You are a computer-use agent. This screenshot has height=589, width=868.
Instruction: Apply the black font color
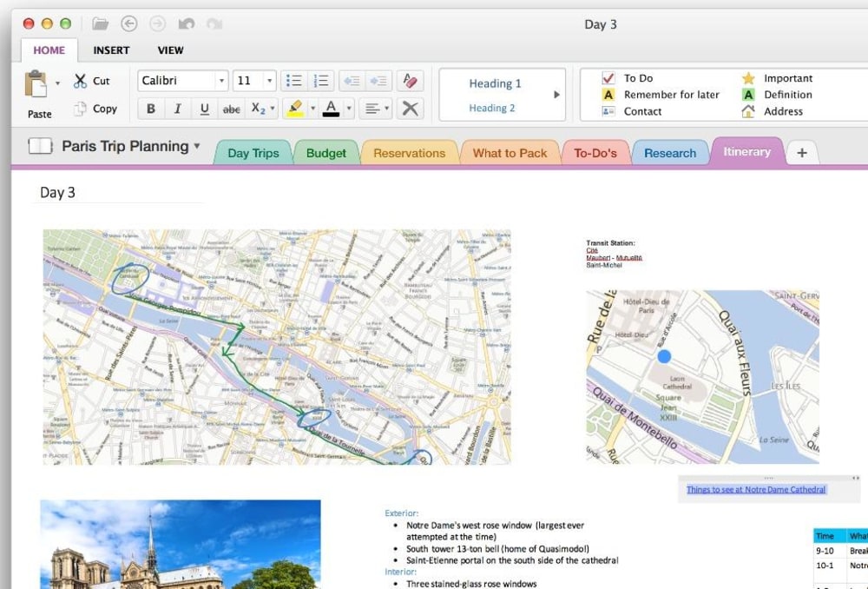pos(331,108)
